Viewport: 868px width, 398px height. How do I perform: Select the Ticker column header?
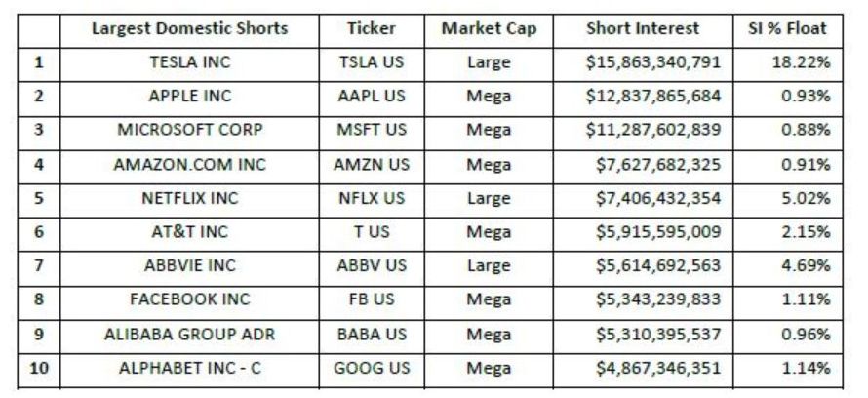tap(372, 30)
